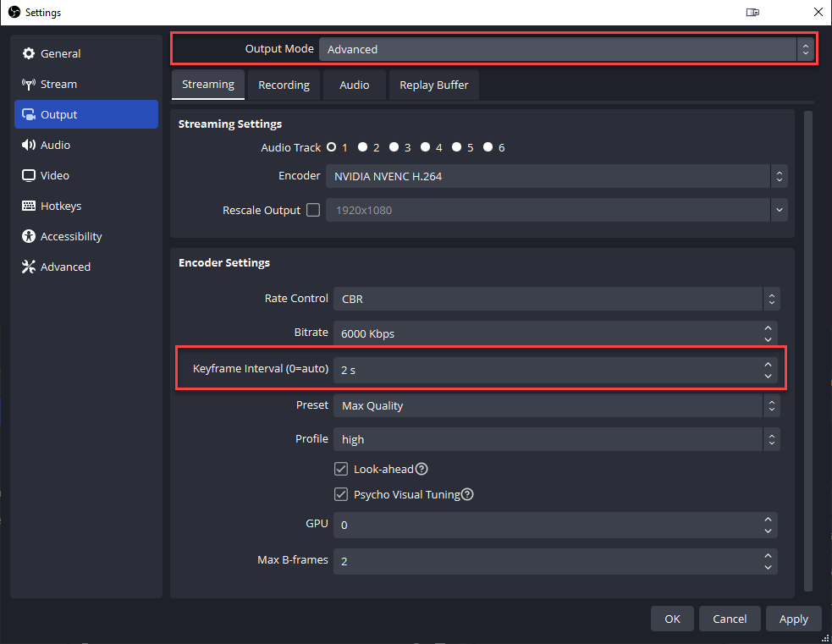Select audio track 4 radio button

coord(425,147)
